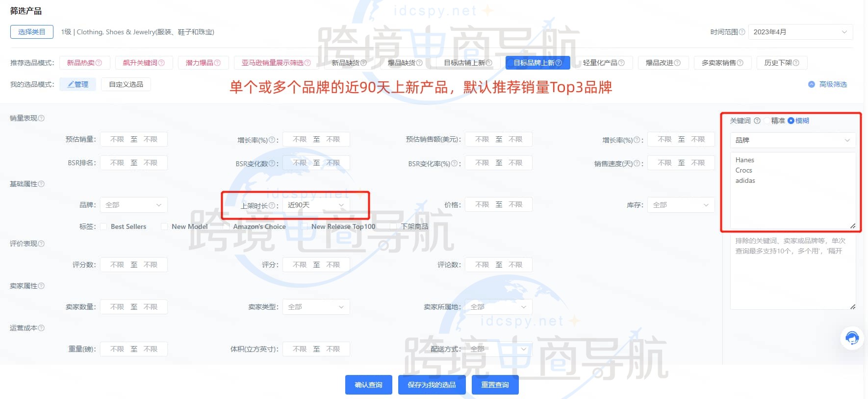Open the 配送方式 dropdown
This screenshot has width=868, height=399.
(x=499, y=349)
